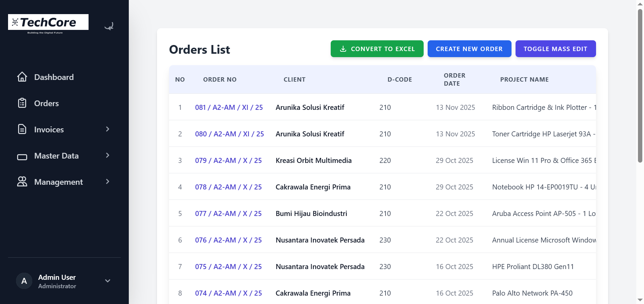Viewport: 644px width, 304px height.
Task: Expand the Invoices submenu chevron
Action: click(107, 129)
